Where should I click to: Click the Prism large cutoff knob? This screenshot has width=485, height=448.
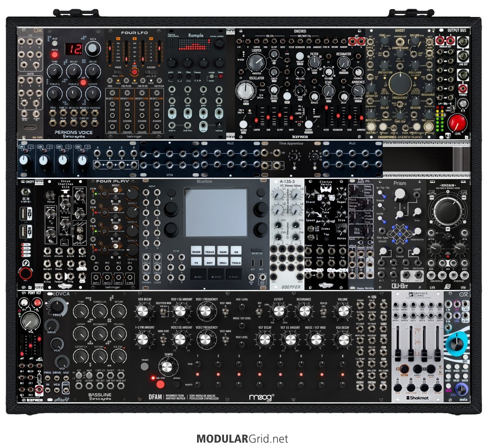coord(399,195)
